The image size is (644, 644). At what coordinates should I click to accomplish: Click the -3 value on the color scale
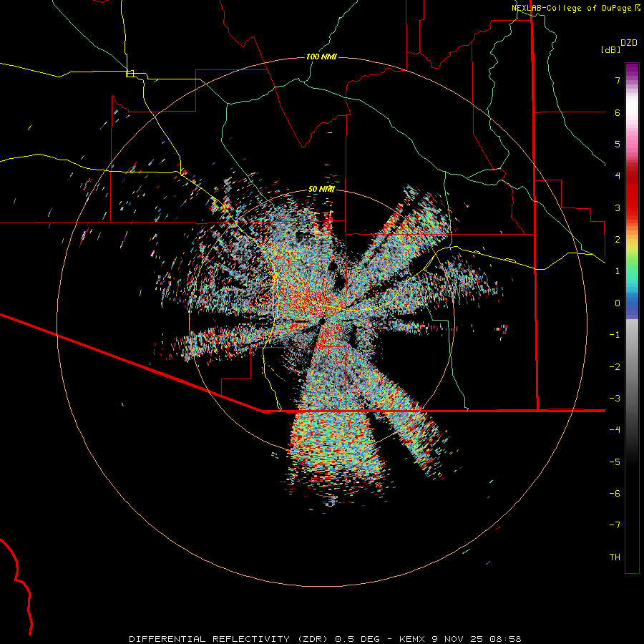[x=615, y=399]
